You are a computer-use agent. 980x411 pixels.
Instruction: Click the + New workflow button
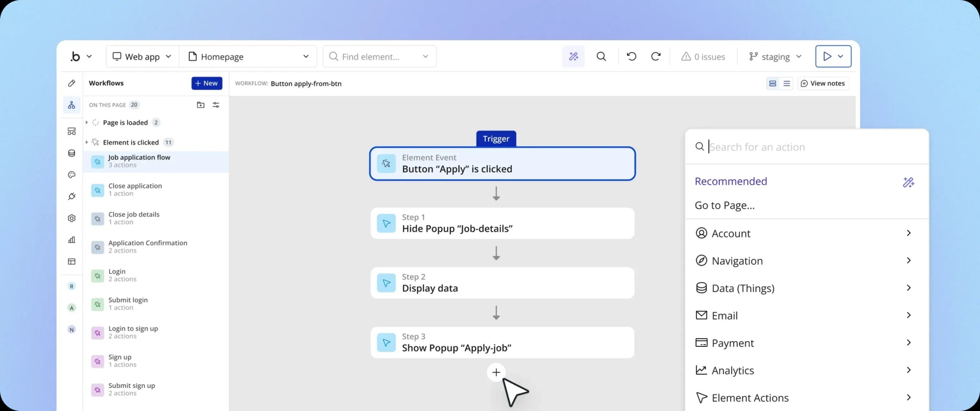tap(207, 83)
